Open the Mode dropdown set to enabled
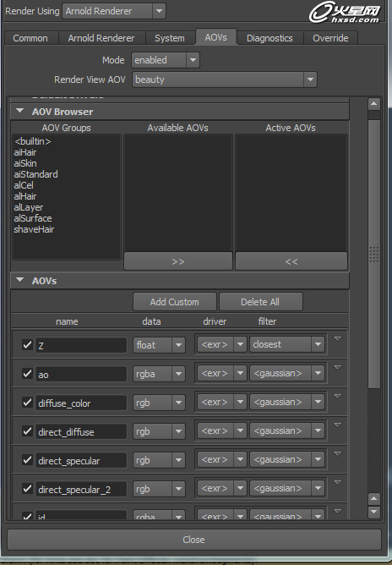This screenshot has height=565, width=392. pyautogui.click(x=166, y=60)
